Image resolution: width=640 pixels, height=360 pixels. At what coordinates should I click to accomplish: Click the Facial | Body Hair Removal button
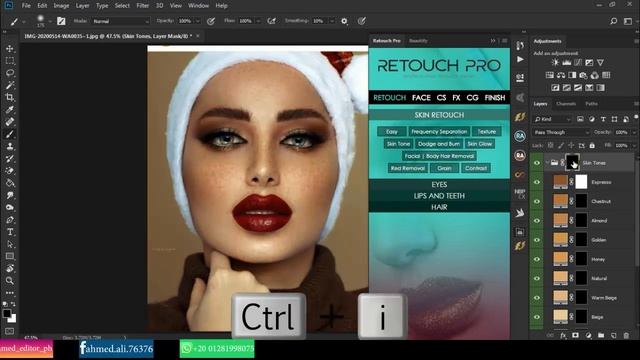tap(439, 156)
